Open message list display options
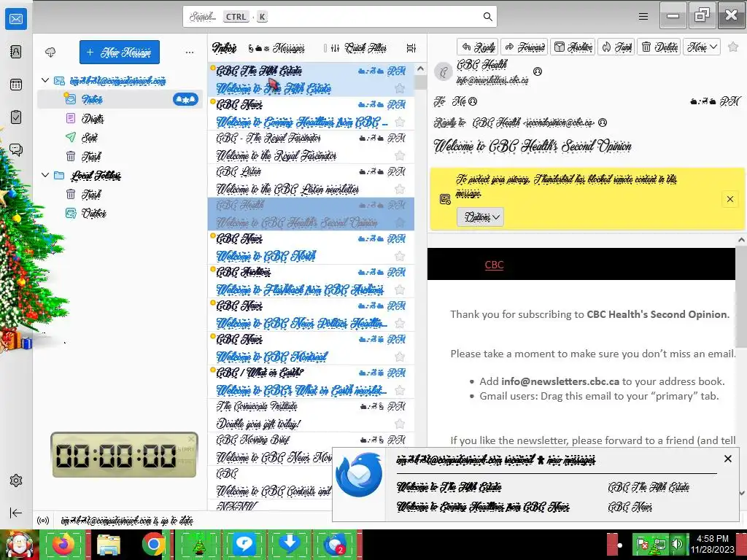Screen dimensions: 747x560 (x=411, y=47)
